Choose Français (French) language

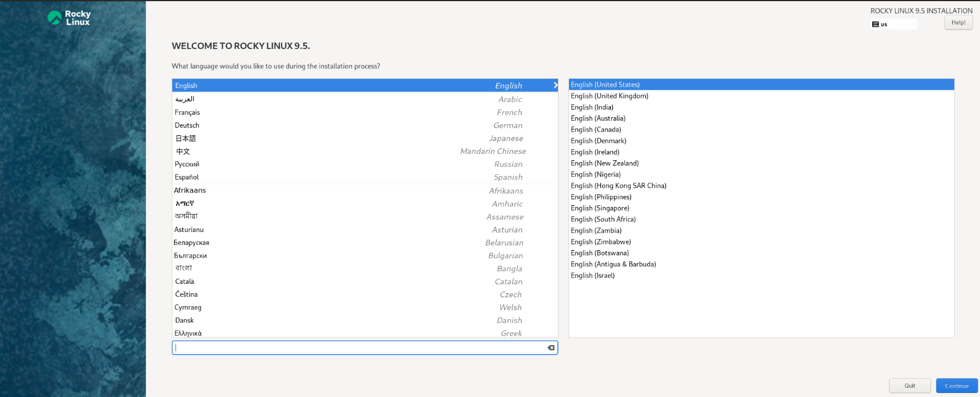(x=365, y=112)
